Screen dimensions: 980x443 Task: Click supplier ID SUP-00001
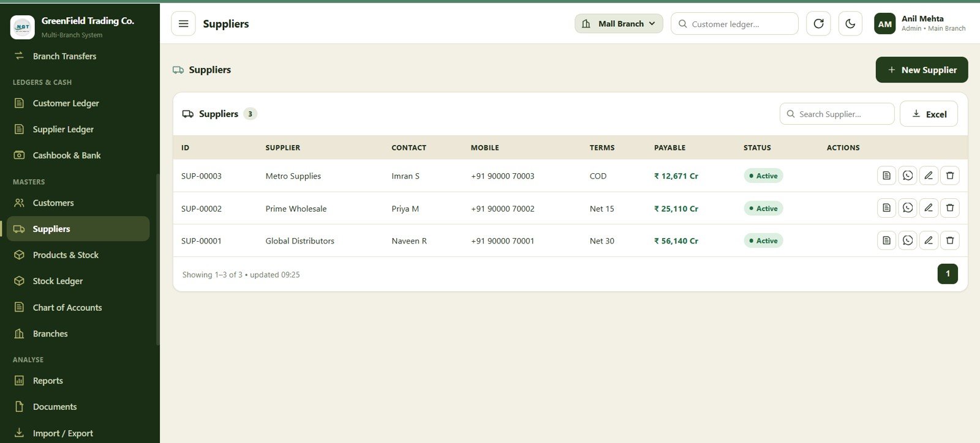pos(202,241)
